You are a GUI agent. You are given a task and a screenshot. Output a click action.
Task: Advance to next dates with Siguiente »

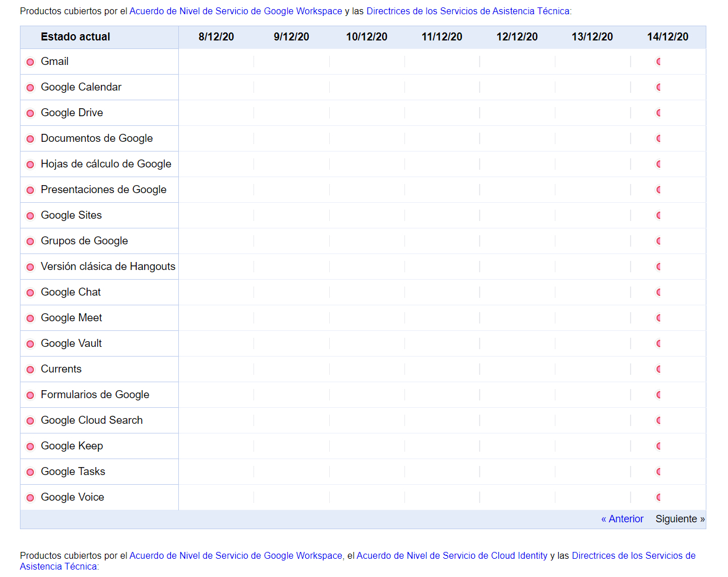click(680, 519)
